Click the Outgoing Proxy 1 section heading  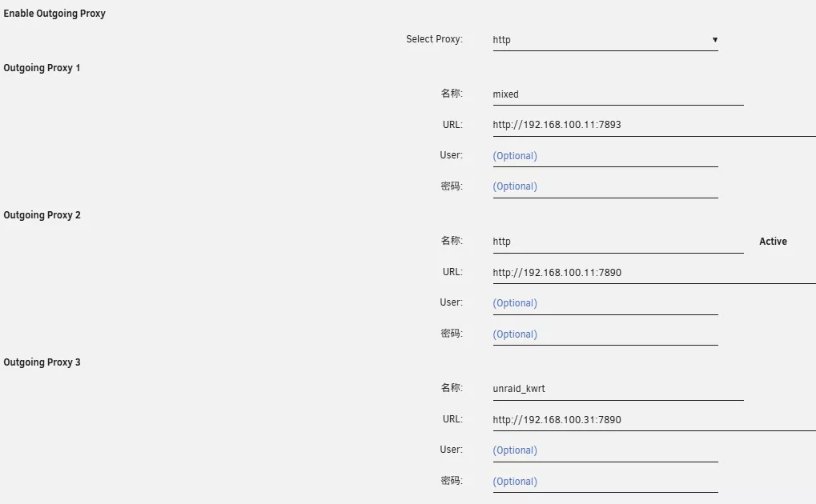click(x=42, y=68)
